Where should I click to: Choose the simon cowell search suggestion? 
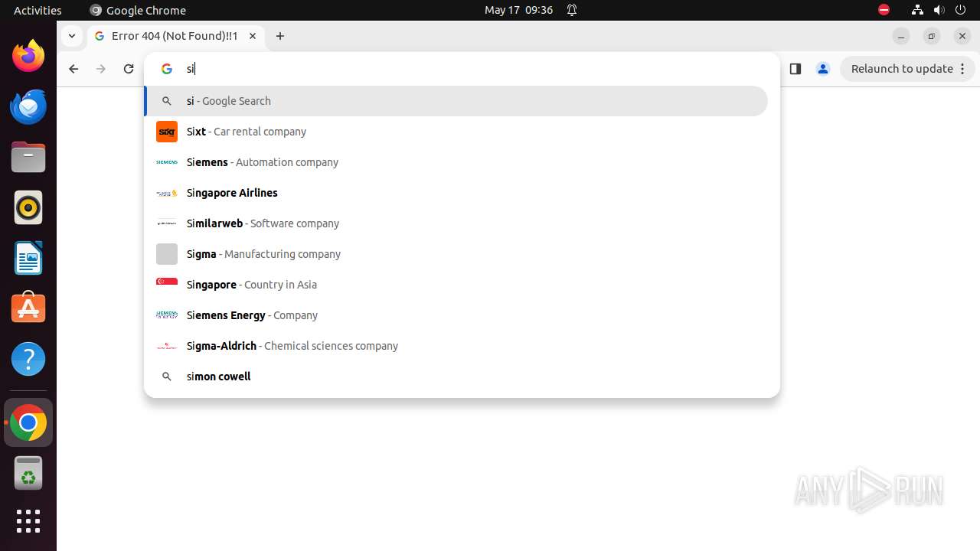(456, 377)
